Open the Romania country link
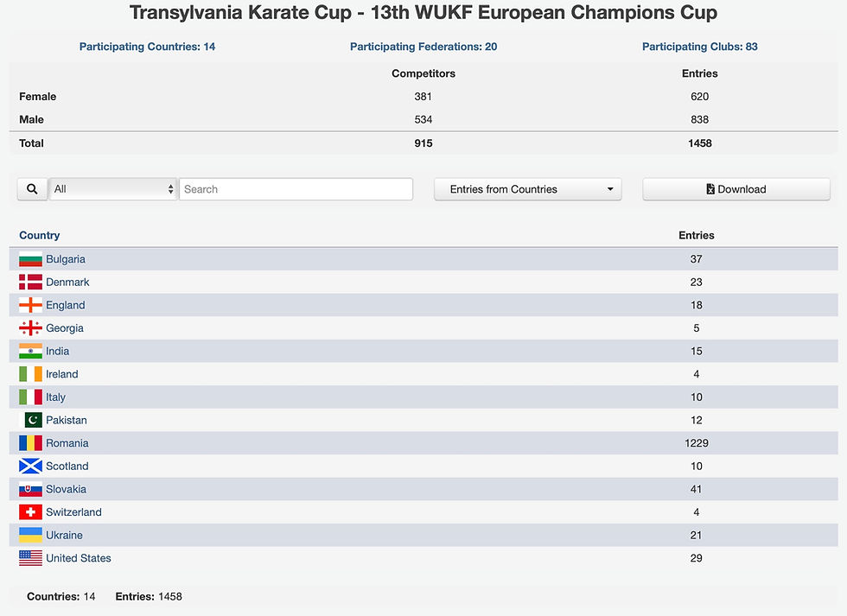847x616 pixels. [x=67, y=443]
